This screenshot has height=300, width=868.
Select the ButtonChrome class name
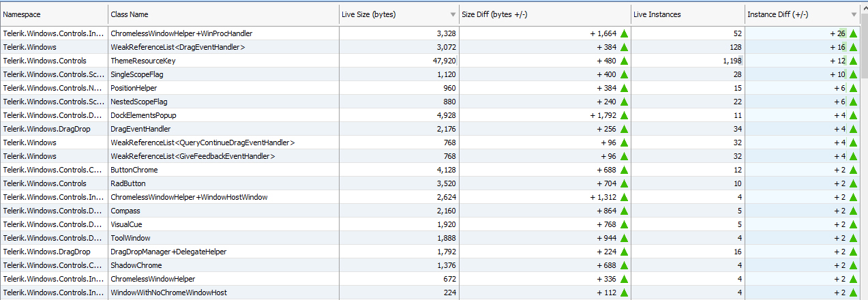[x=134, y=170]
